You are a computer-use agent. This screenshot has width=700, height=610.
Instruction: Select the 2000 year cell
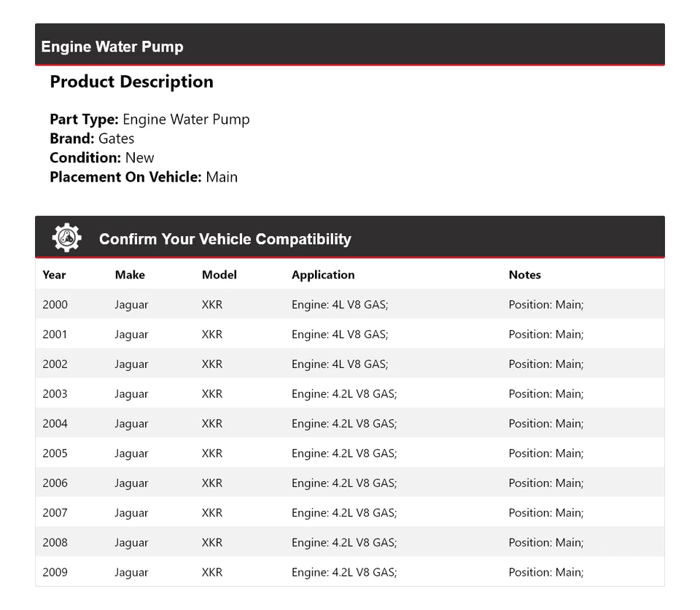pyautogui.click(x=55, y=305)
